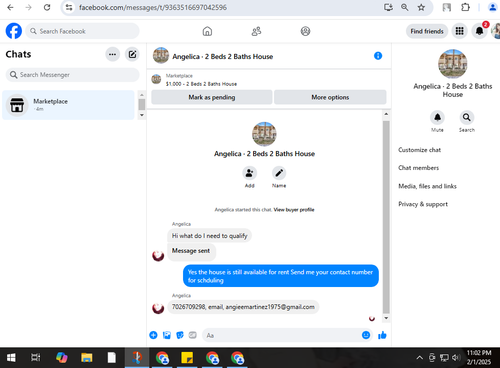Image resolution: width=500 pixels, height=368 pixels.
Task: Mute this conversation with bell icon
Action: coord(437,117)
